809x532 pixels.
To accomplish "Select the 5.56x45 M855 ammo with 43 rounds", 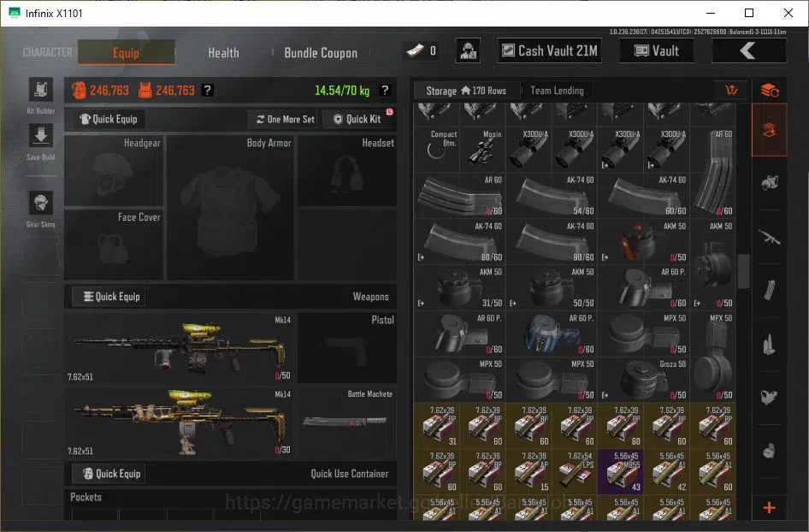I will coord(621,471).
